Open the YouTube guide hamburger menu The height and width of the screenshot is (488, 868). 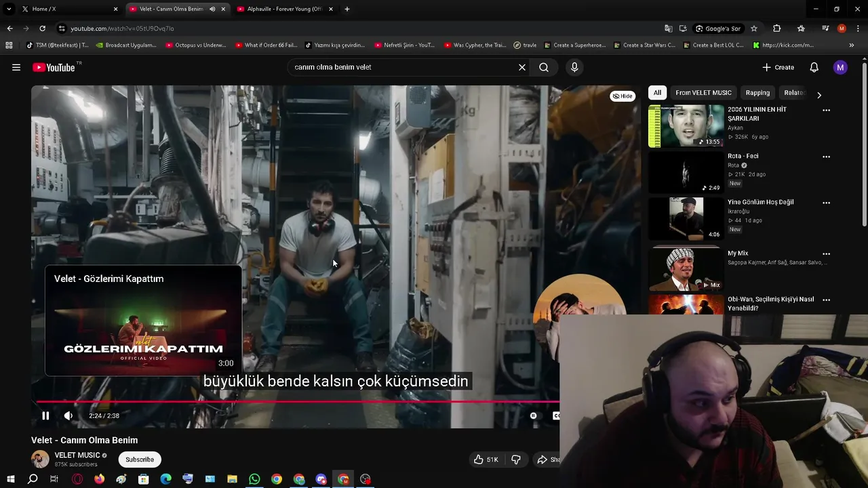pyautogui.click(x=16, y=67)
